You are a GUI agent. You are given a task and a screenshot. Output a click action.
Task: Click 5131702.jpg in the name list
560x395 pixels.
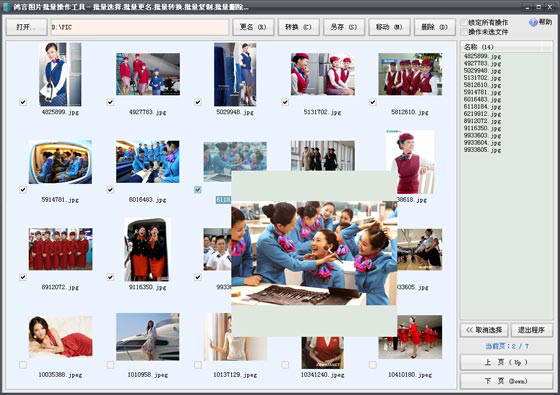[482, 78]
